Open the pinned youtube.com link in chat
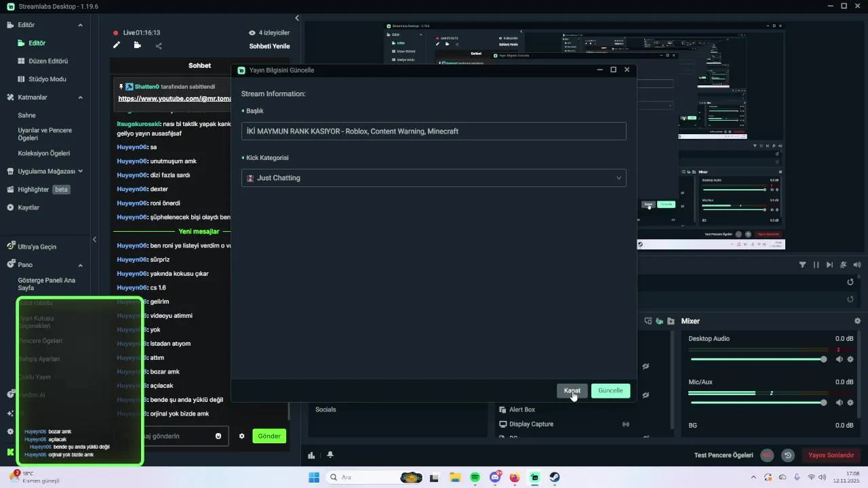Screen dimensions: 868x488 tap(175, 98)
